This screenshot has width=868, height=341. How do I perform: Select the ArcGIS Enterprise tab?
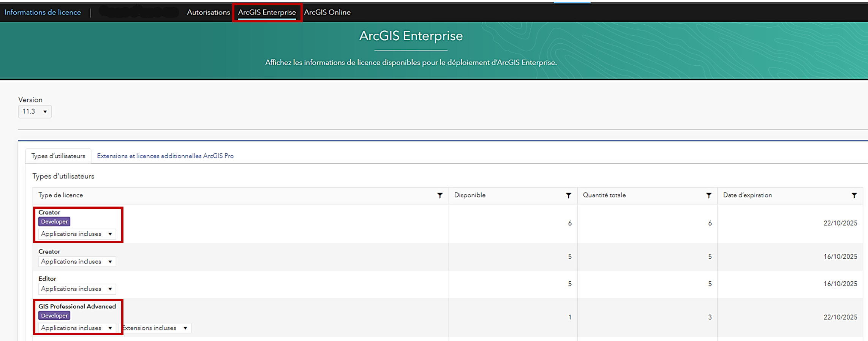(x=267, y=12)
